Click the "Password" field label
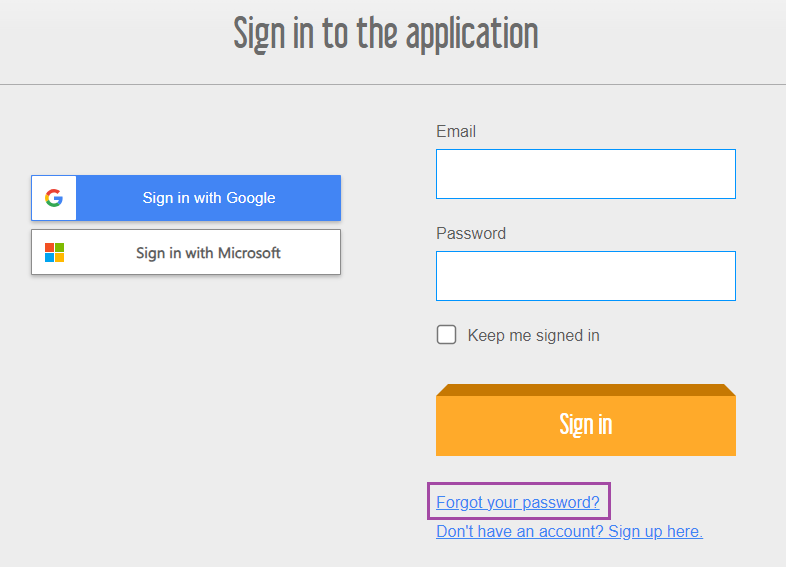 (x=471, y=234)
